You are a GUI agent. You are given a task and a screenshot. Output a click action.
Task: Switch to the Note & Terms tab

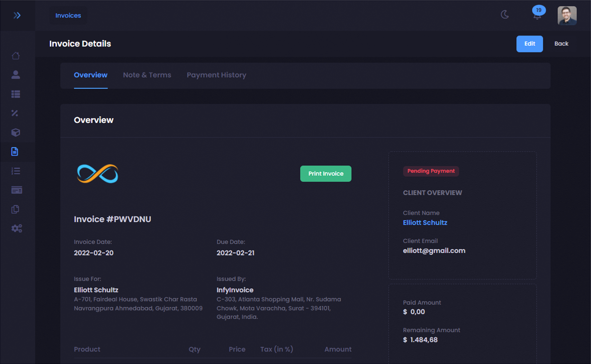point(147,75)
